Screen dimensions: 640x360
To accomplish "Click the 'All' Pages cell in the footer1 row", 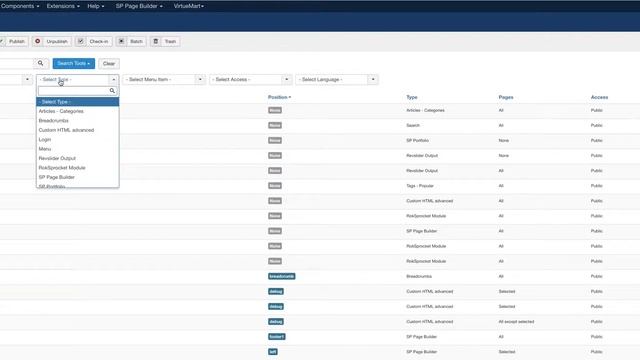I will pyautogui.click(x=501, y=337).
